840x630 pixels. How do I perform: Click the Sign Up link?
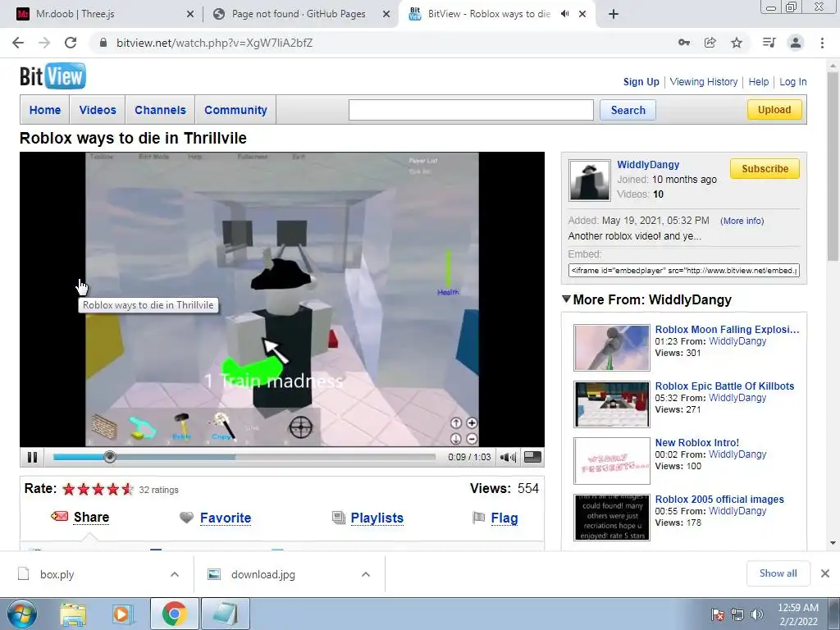[641, 82]
